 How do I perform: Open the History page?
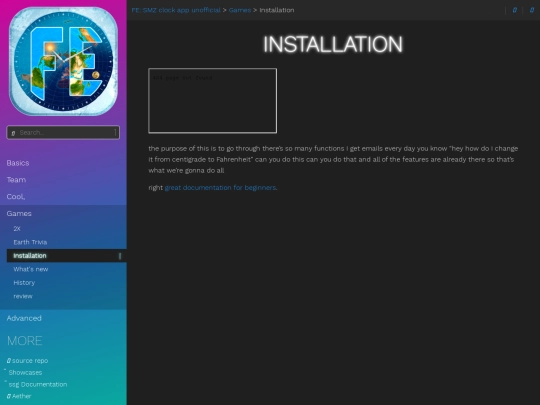point(24,283)
